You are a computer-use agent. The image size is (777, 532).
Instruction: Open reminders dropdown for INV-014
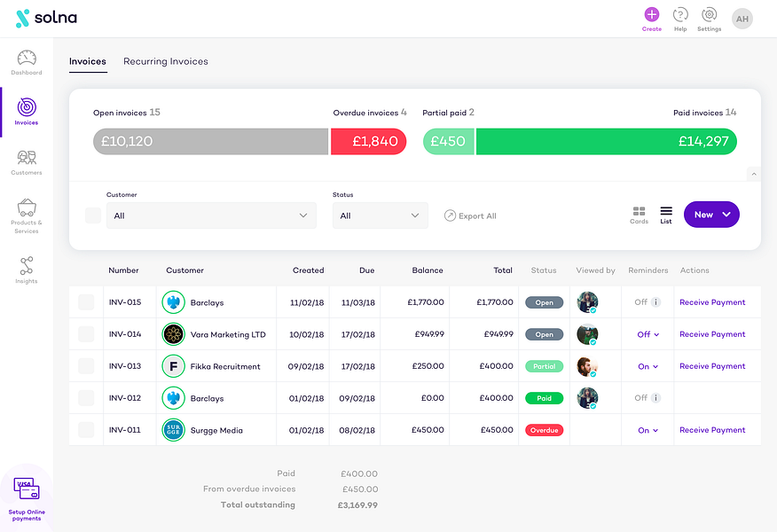point(648,334)
